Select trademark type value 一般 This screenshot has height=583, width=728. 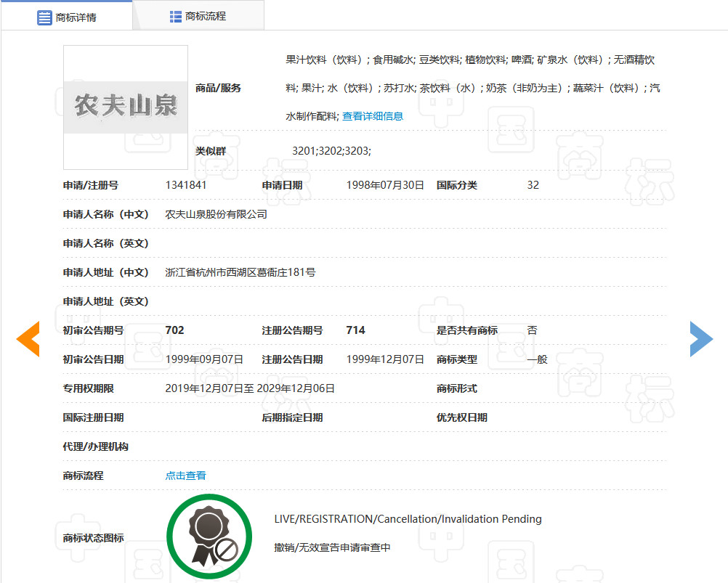[x=537, y=359]
